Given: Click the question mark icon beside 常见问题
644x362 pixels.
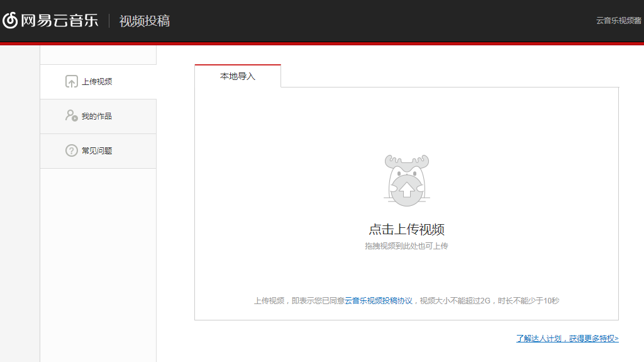Looking at the screenshot, I should pos(72,151).
